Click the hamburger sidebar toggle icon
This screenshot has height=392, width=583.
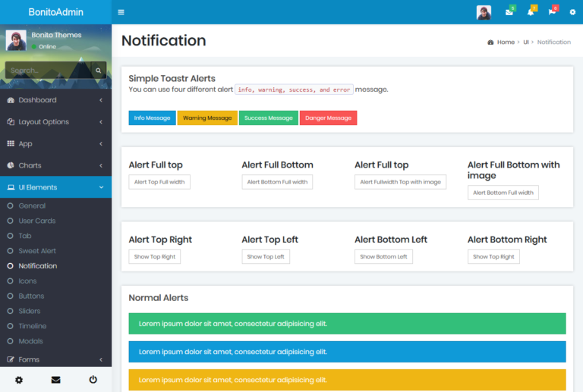(x=121, y=12)
